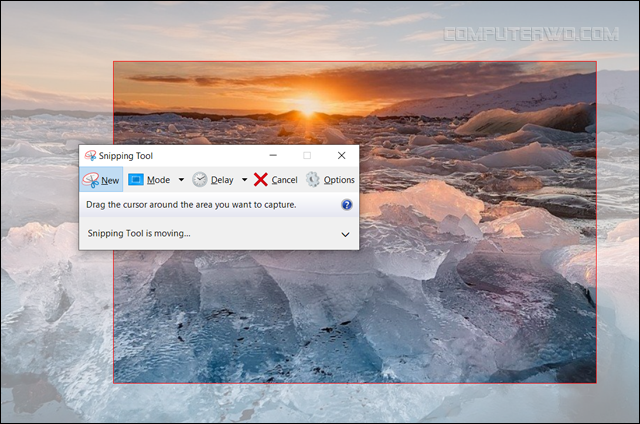Image resolution: width=640 pixels, height=424 pixels.
Task: Click the red Cancel X icon
Action: (260, 180)
